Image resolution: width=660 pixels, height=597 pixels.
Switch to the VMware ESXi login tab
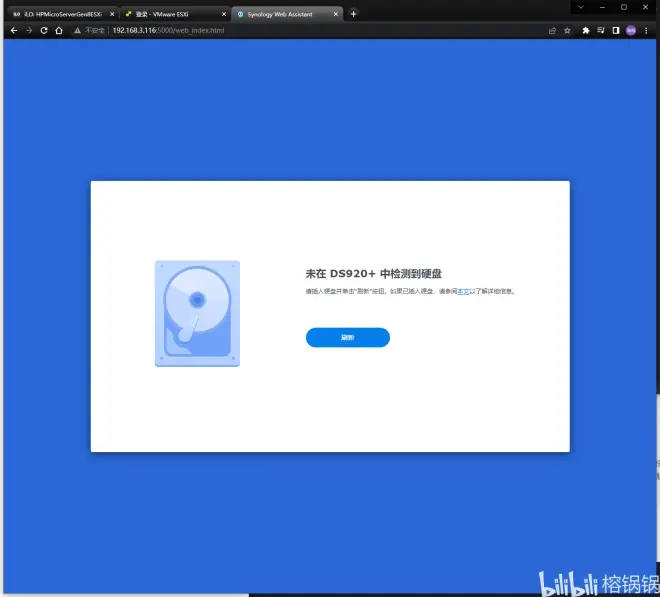point(176,14)
